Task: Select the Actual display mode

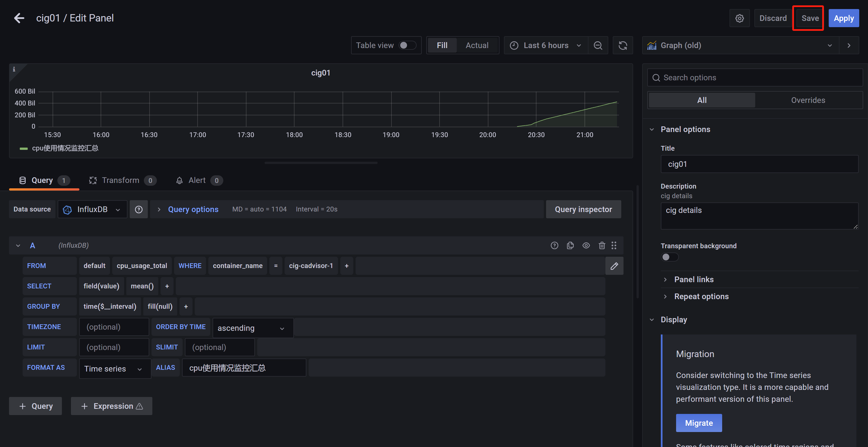Action: (x=477, y=45)
